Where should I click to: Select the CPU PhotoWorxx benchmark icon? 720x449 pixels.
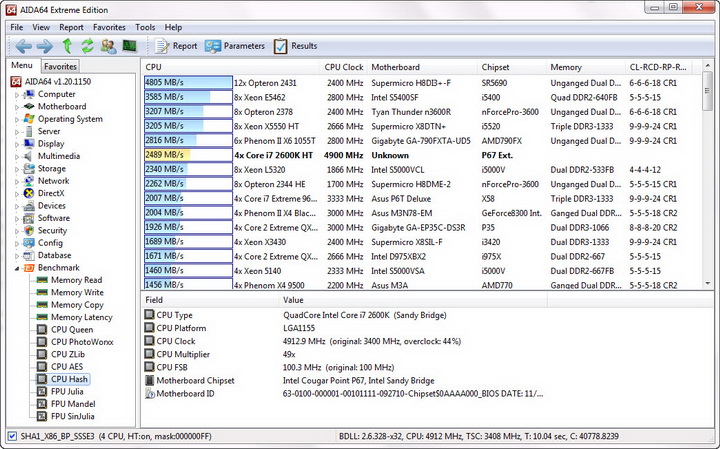coord(42,342)
